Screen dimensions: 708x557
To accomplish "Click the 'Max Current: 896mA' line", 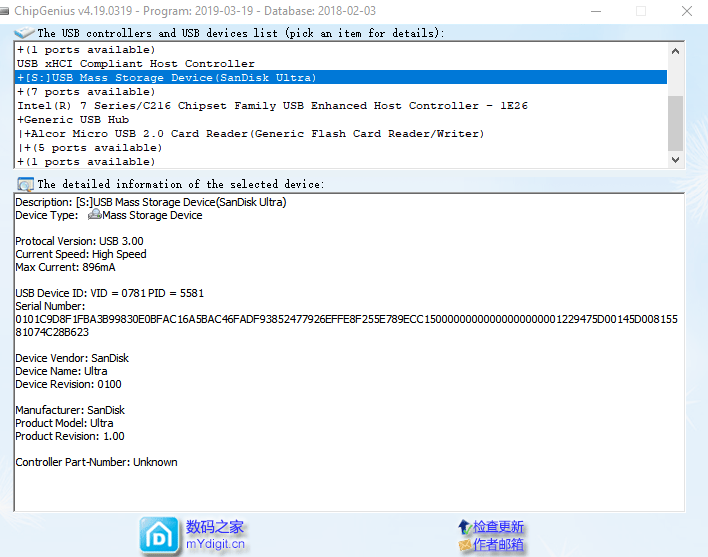I will (65, 267).
